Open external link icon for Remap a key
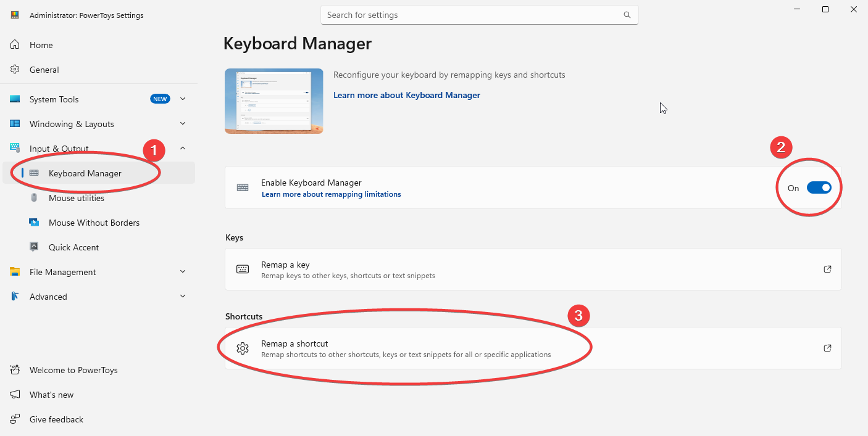This screenshot has width=868, height=436. click(x=827, y=269)
